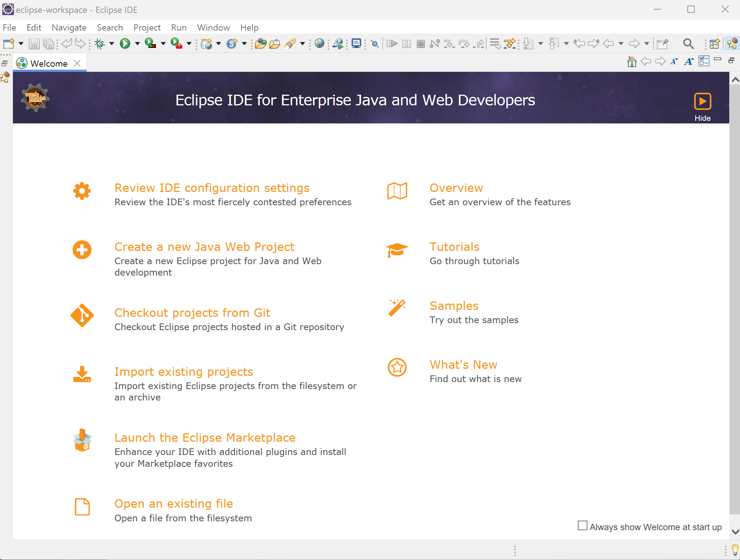Click the Debug bug icon
The image size is (740, 560).
pyautogui.click(x=100, y=44)
